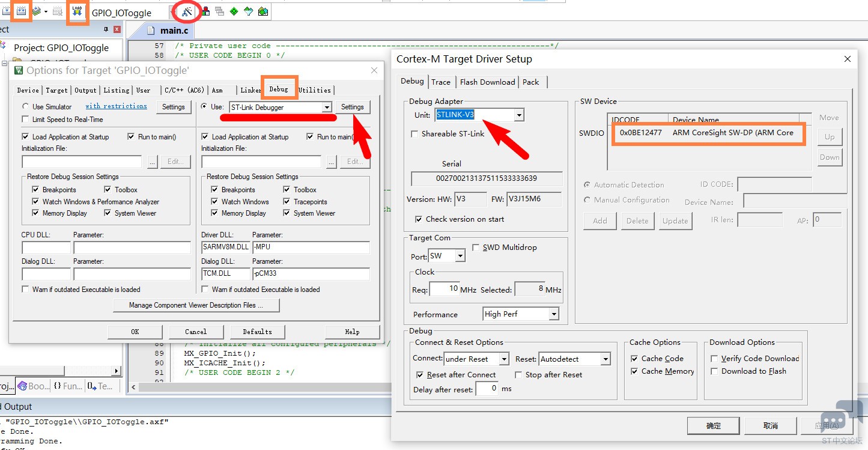
Task: Click Manage Component Viewer Description Files button
Action: click(196, 305)
